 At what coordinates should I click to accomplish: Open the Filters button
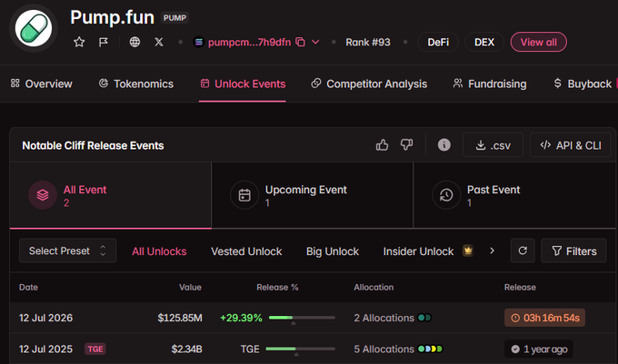point(573,251)
